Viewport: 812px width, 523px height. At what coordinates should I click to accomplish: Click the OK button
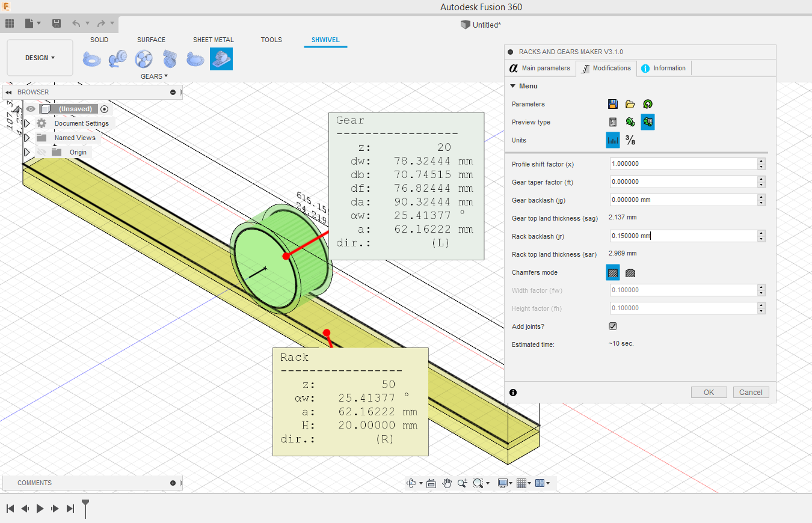point(709,392)
